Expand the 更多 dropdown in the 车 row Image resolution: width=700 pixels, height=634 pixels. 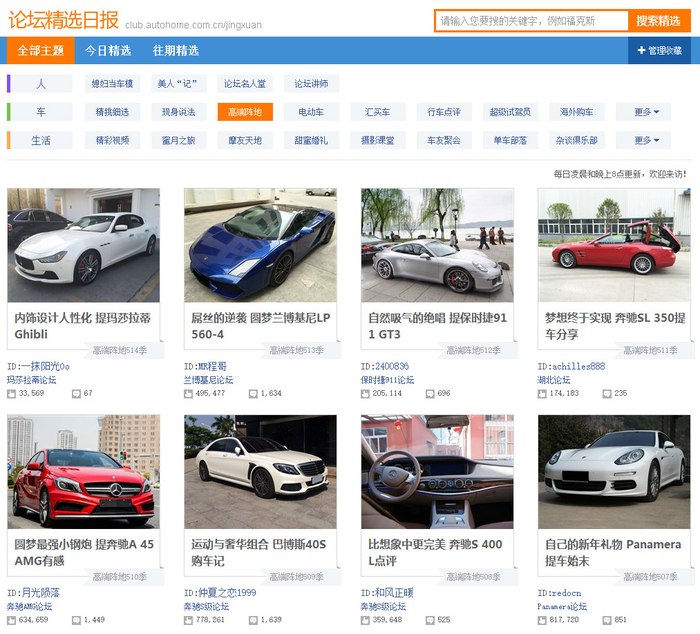pos(643,112)
